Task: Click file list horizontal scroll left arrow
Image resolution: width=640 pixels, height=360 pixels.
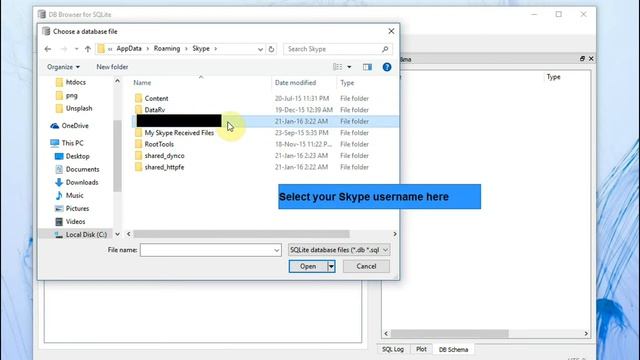Action: pyautogui.click(x=129, y=234)
